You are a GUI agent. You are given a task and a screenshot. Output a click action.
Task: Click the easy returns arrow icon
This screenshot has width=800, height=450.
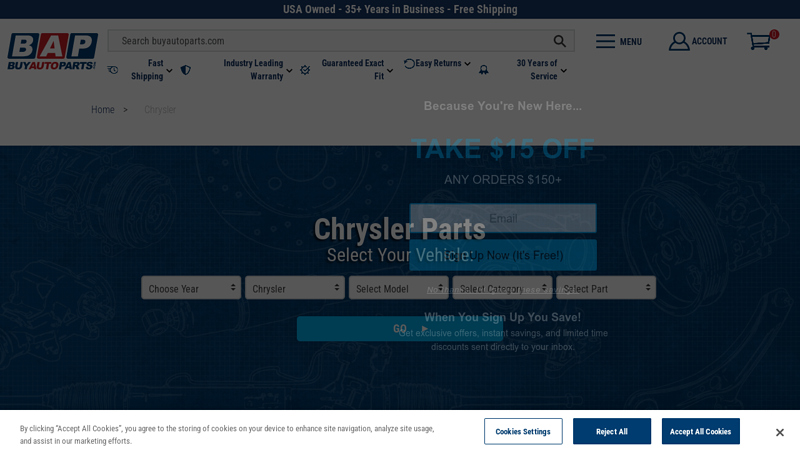pyautogui.click(x=409, y=63)
